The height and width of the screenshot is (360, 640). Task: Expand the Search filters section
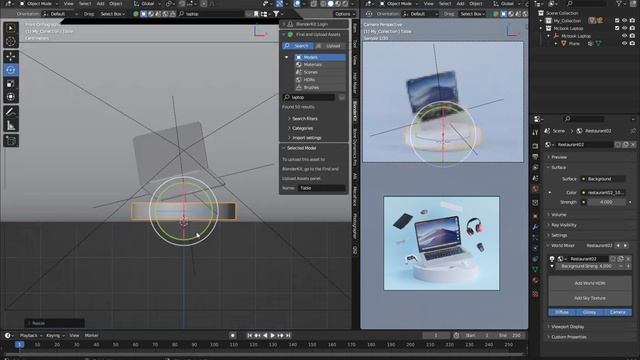click(304, 118)
